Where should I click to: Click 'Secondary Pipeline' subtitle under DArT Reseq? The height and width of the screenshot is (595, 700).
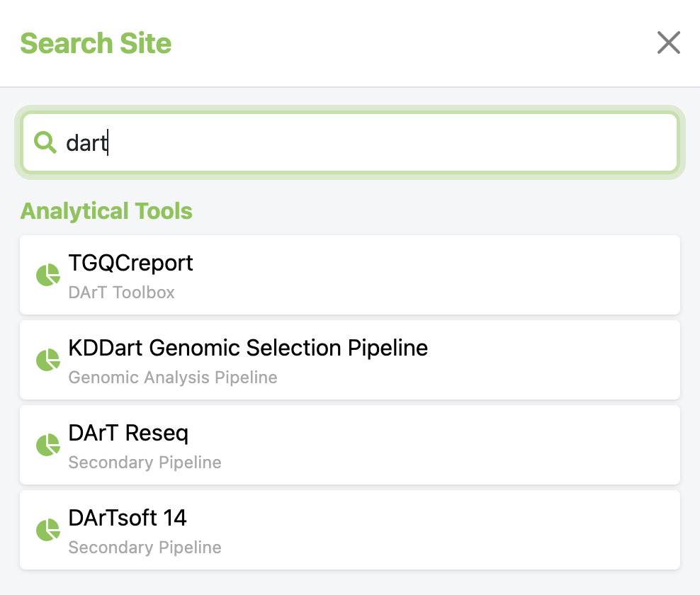pos(145,463)
